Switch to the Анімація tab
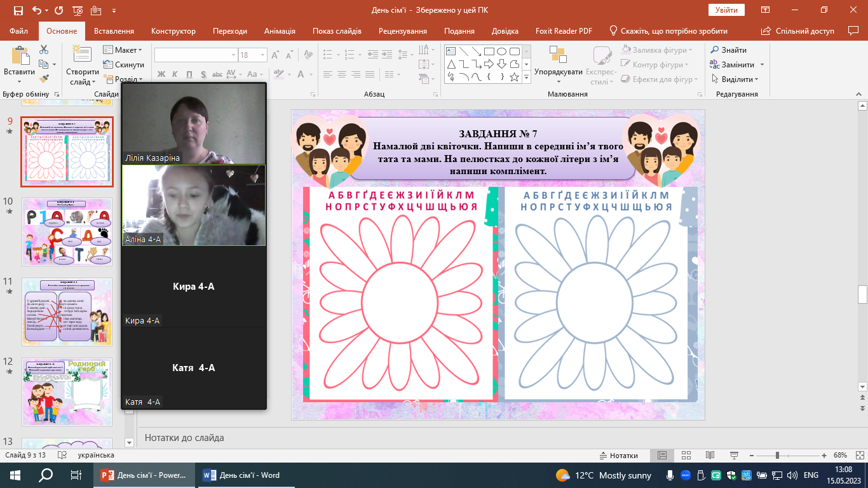This screenshot has height=488, width=868. tap(280, 31)
